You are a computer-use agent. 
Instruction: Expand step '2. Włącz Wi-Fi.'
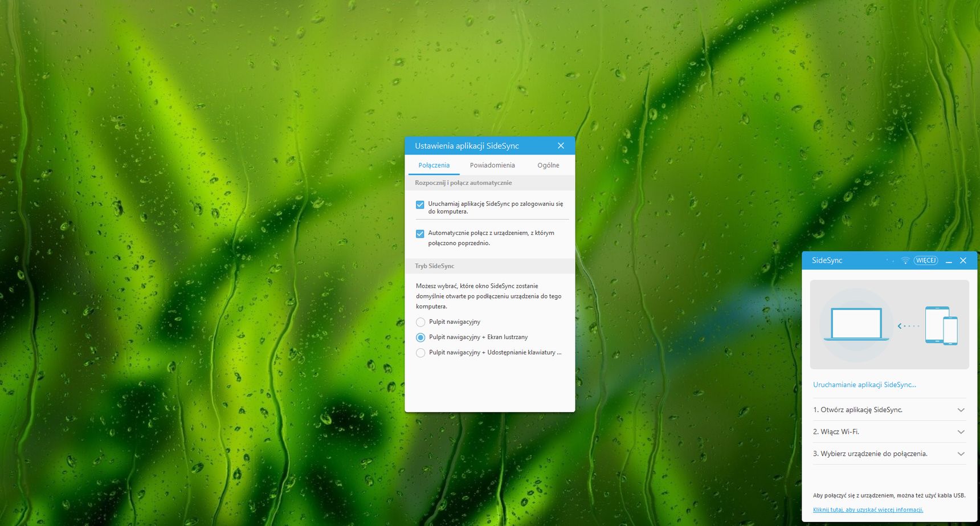(x=889, y=432)
